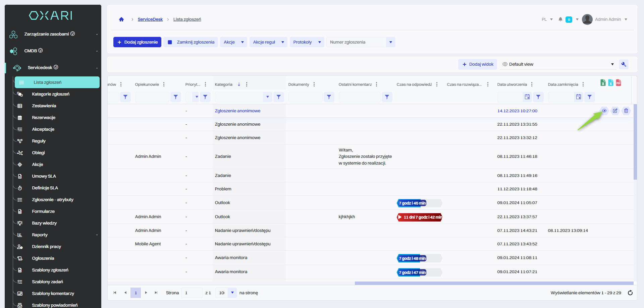Open view settings with the wrench icon
This screenshot has width=644, height=308.
(x=624, y=64)
